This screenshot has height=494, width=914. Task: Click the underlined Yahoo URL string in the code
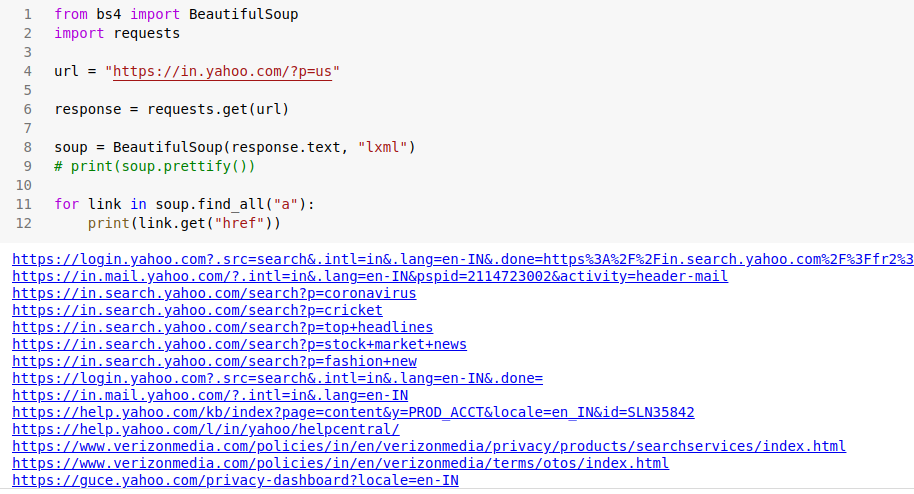(222, 71)
